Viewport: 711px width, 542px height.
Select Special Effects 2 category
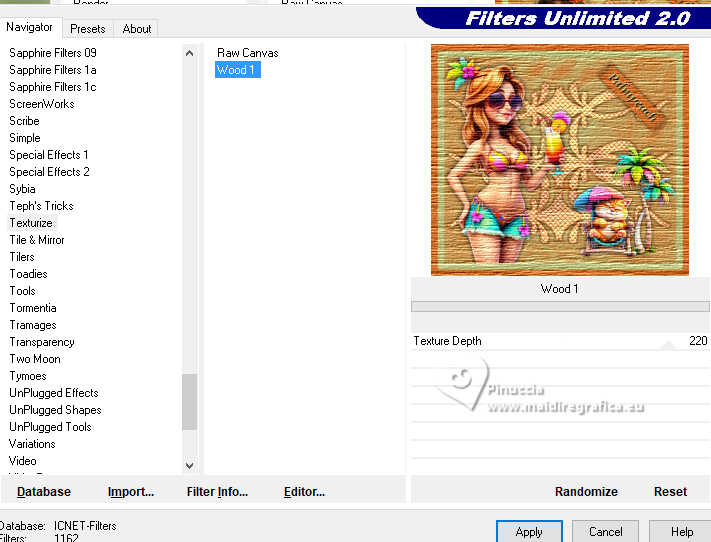tap(49, 172)
